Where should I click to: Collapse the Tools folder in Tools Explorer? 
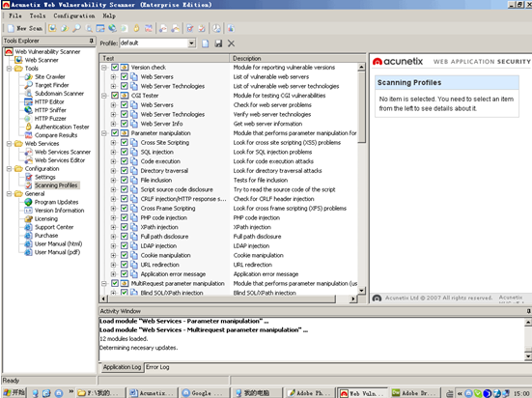tap(9, 69)
